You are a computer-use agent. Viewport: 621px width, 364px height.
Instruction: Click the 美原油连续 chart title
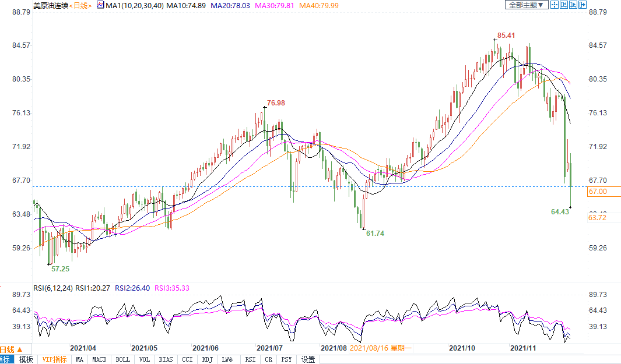point(50,5)
